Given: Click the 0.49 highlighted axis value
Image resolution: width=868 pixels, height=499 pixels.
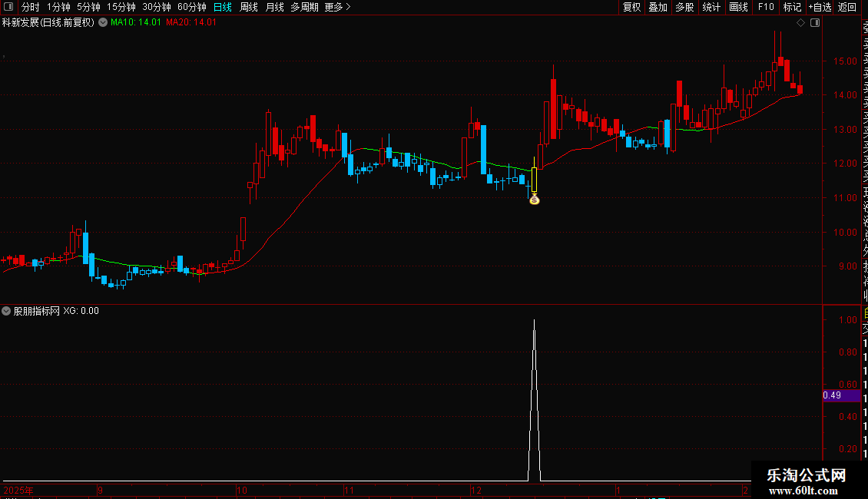Looking at the screenshot, I should coord(841,395).
